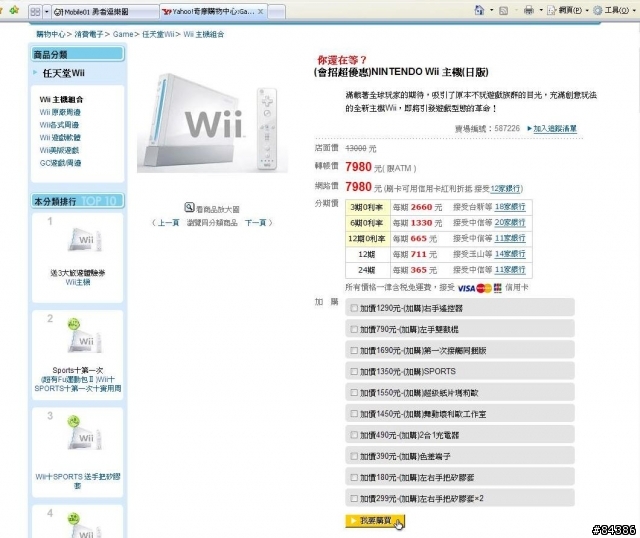The height and width of the screenshot is (538, 640).
Task: Go to previous product 上一頁
Action: [168, 222]
